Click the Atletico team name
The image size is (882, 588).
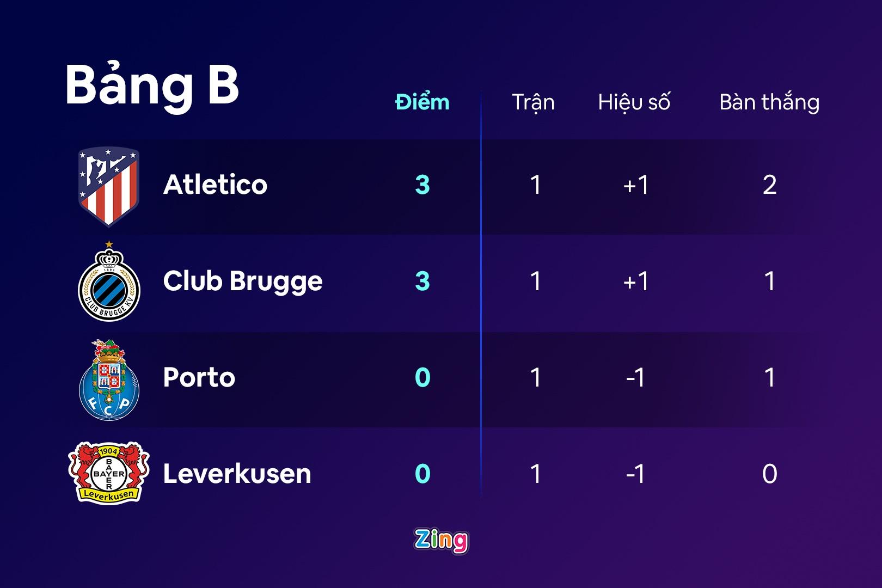215,185
